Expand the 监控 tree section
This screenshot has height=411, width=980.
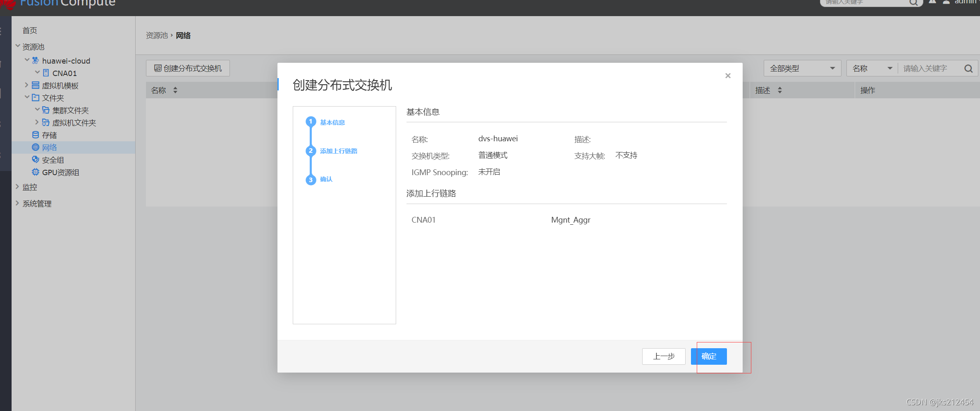click(17, 187)
